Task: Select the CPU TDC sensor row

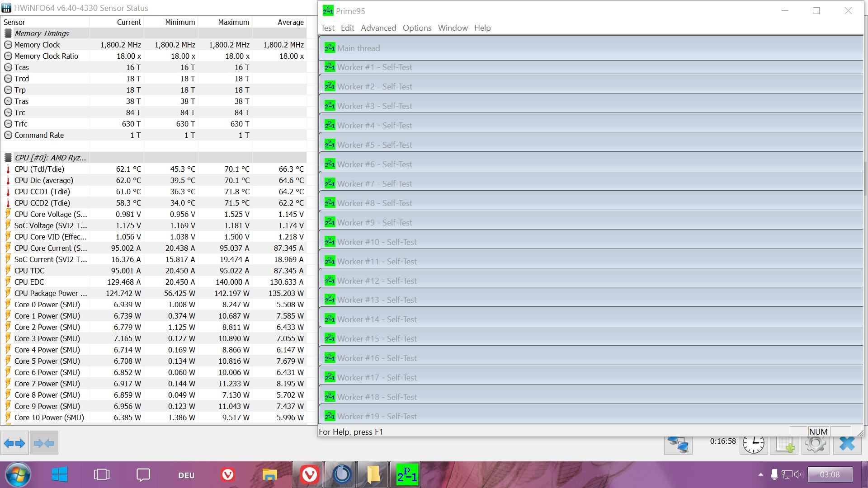Action: [154, 271]
